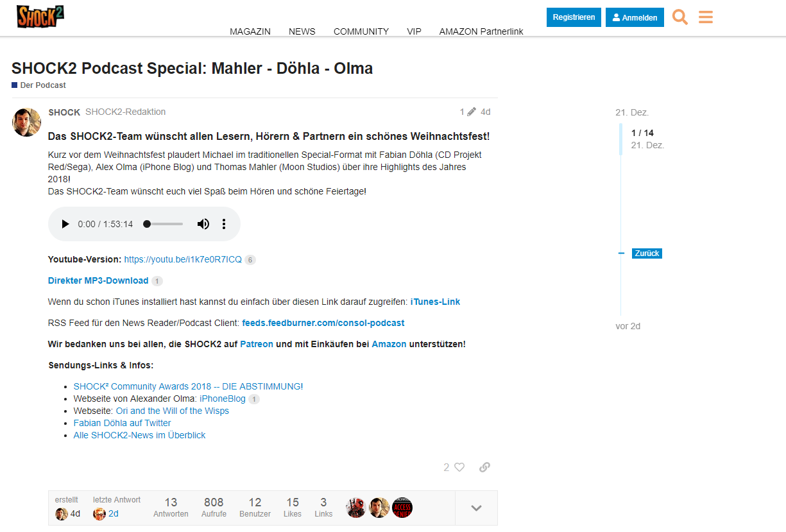Open the topic creator's small avatar

[62, 514]
